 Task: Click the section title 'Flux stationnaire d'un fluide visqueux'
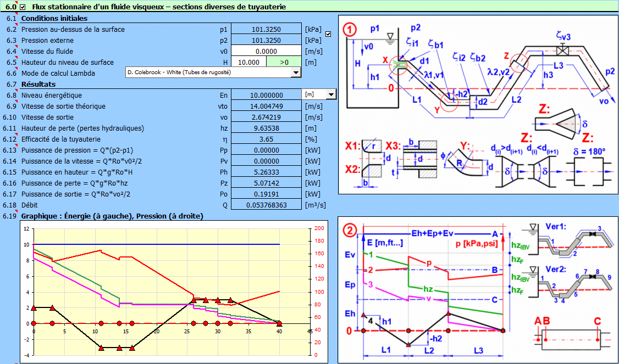tap(159, 7)
